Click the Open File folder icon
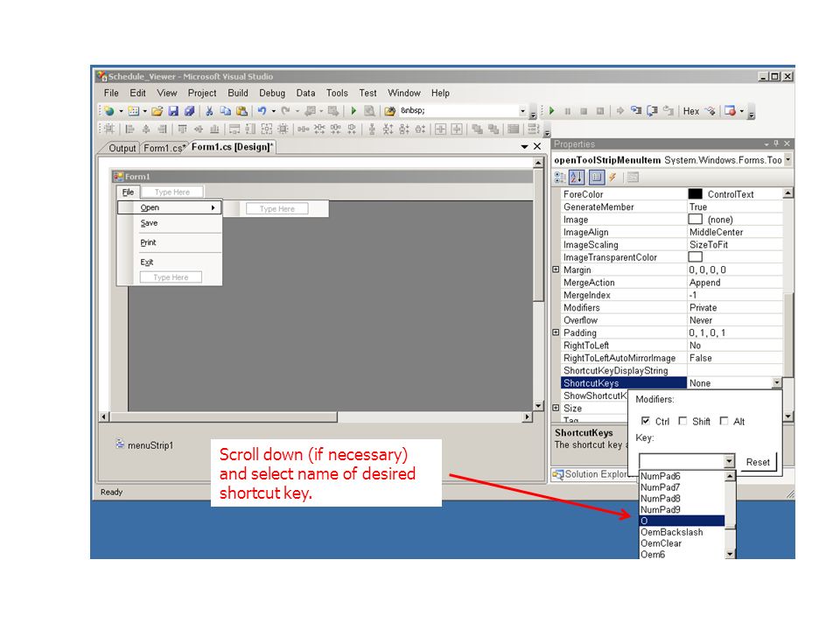The width and height of the screenshot is (840, 630). (157, 111)
